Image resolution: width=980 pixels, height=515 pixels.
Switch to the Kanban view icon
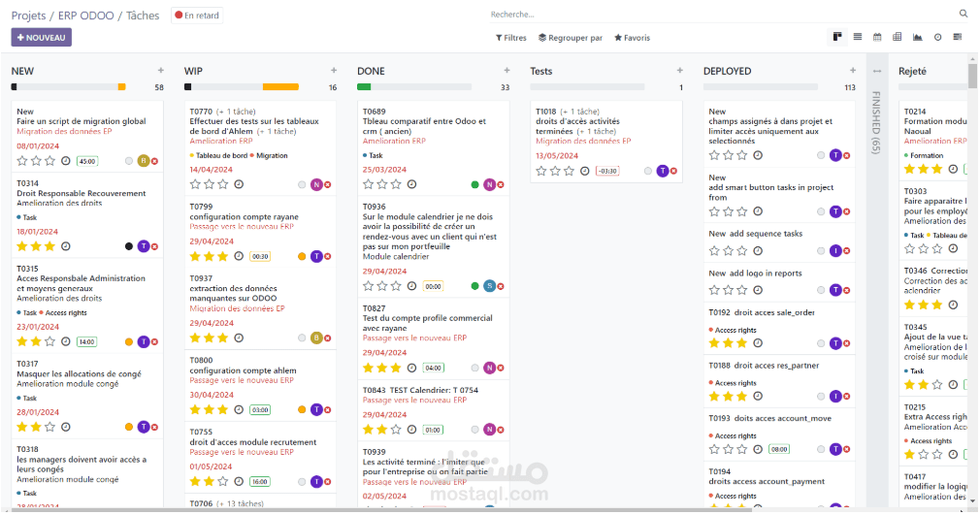[836, 37]
